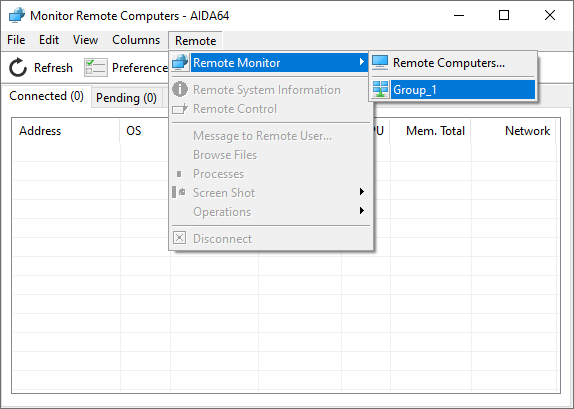Click the Processes menu icon
Screen dimensions: 574x409
point(179,174)
